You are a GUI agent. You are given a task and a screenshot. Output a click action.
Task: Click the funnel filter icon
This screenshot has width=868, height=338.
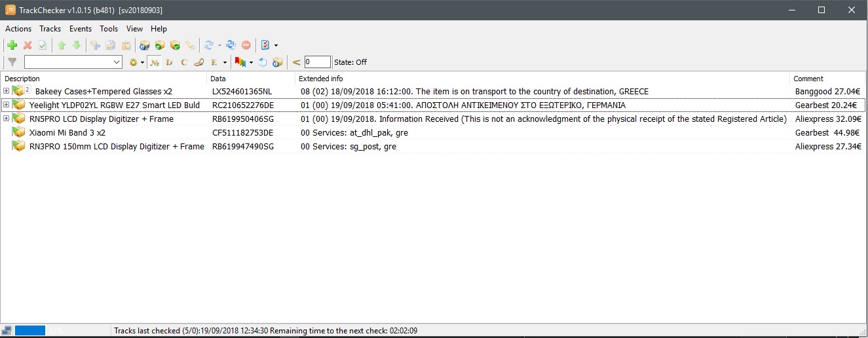click(x=12, y=62)
